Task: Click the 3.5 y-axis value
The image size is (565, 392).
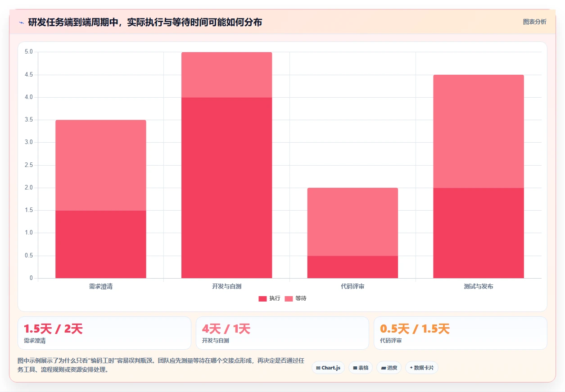Action: 29,120
